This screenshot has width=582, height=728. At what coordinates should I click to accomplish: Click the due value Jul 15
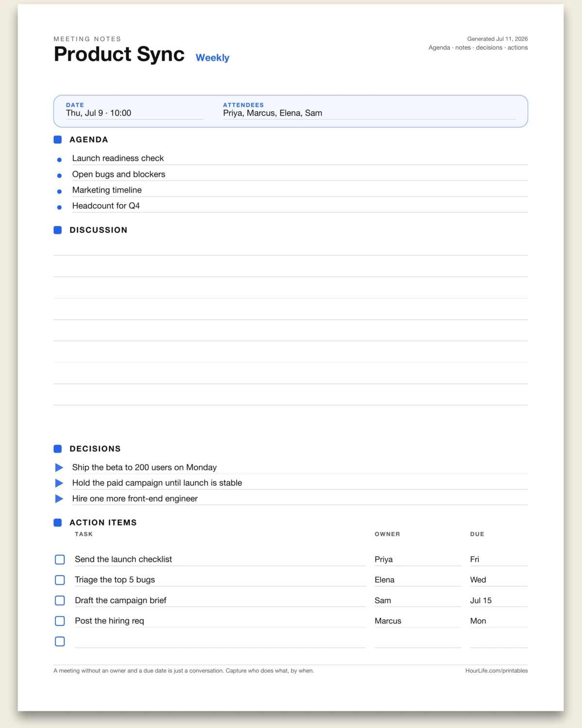click(x=481, y=600)
